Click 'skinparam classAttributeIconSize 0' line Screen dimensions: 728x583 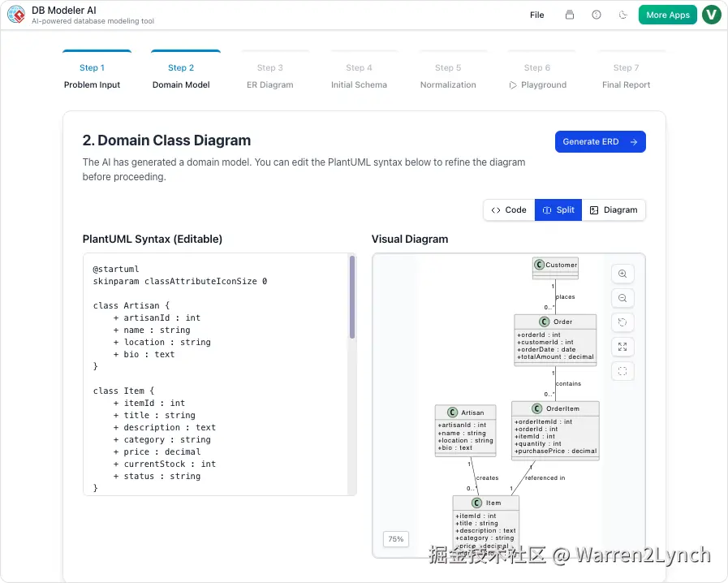click(180, 281)
